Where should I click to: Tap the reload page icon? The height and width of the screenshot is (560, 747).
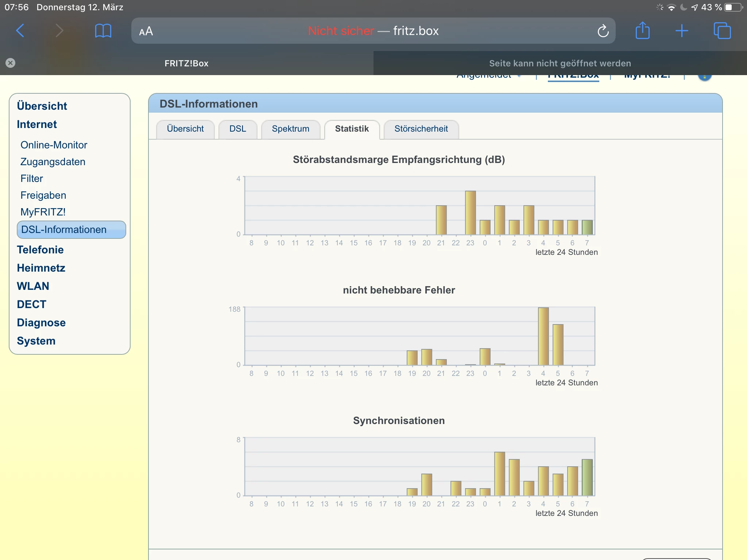603,31
